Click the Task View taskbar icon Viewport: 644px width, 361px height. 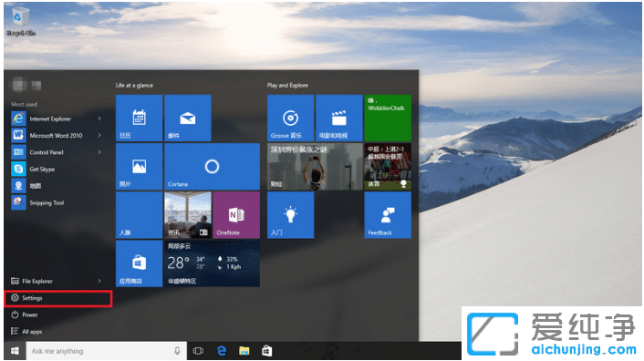coord(198,351)
